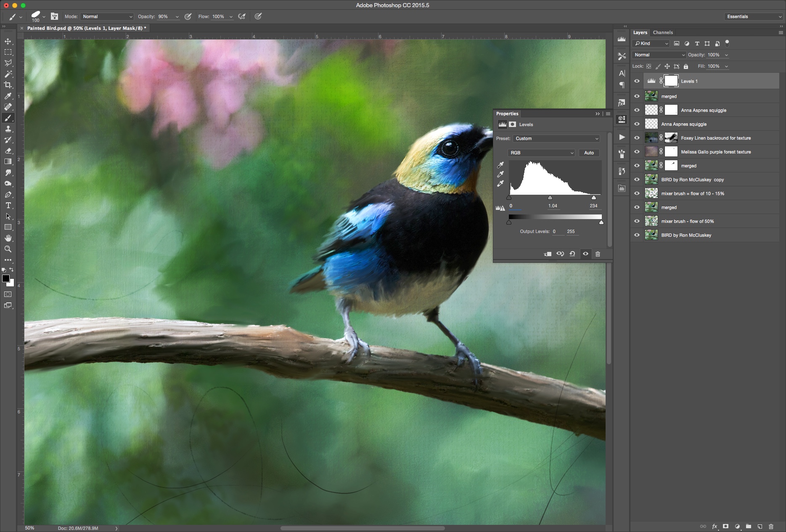Screen dimensions: 786x532
Task: Reset Levels adjustment to defaults
Action: [x=572, y=254]
